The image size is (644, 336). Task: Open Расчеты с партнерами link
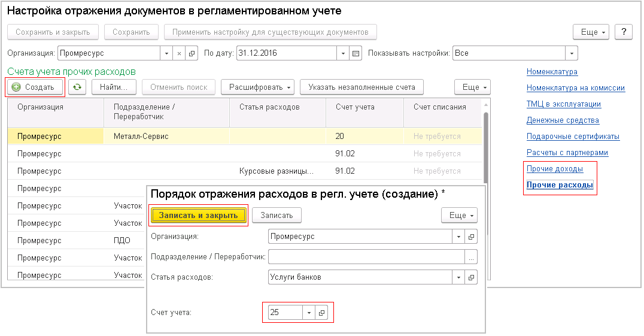click(x=567, y=152)
